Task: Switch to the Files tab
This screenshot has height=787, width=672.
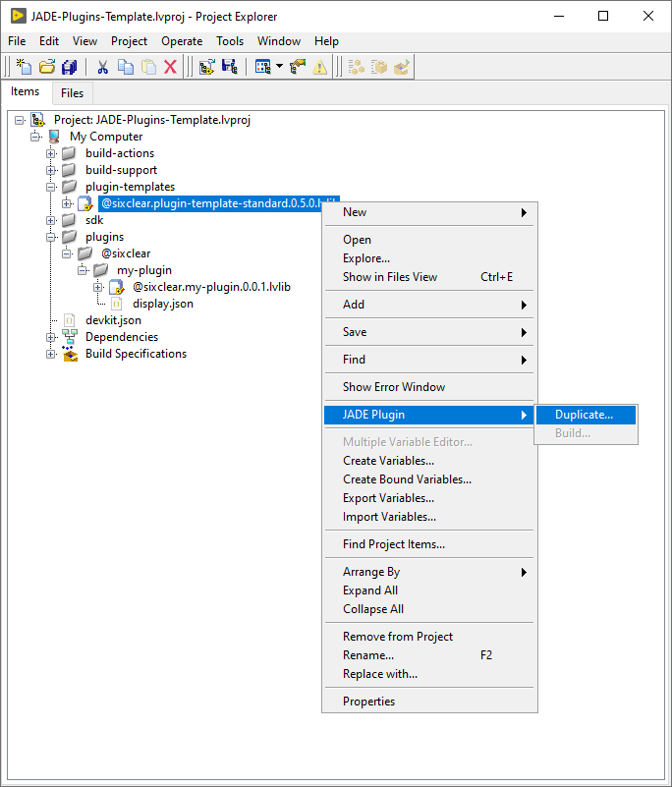Action: [73, 93]
